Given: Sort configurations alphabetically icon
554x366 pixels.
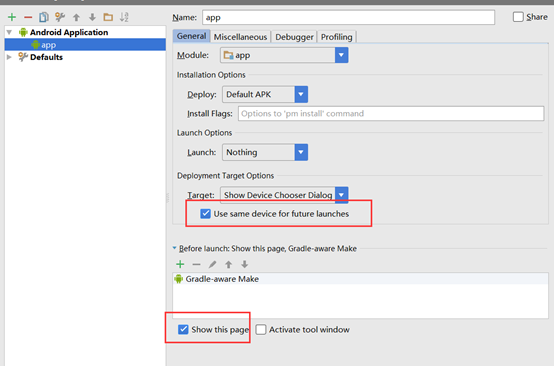Looking at the screenshot, I should tap(124, 17).
